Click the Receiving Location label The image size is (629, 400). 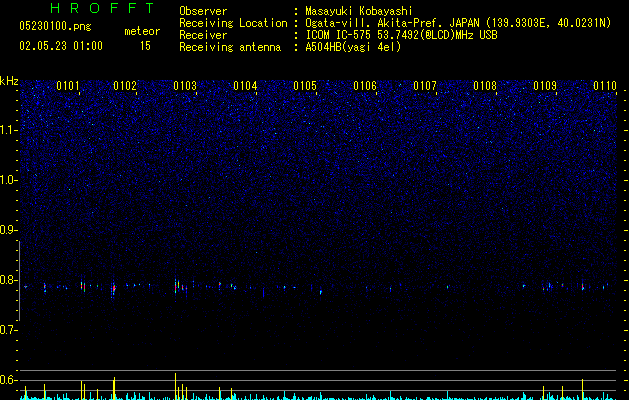coord(233,23)
